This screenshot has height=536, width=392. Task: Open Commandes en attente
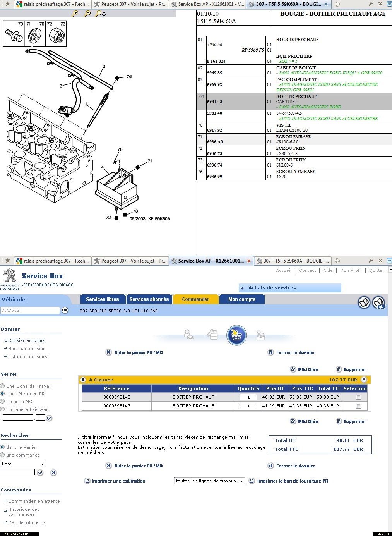[x=34, y=501]
